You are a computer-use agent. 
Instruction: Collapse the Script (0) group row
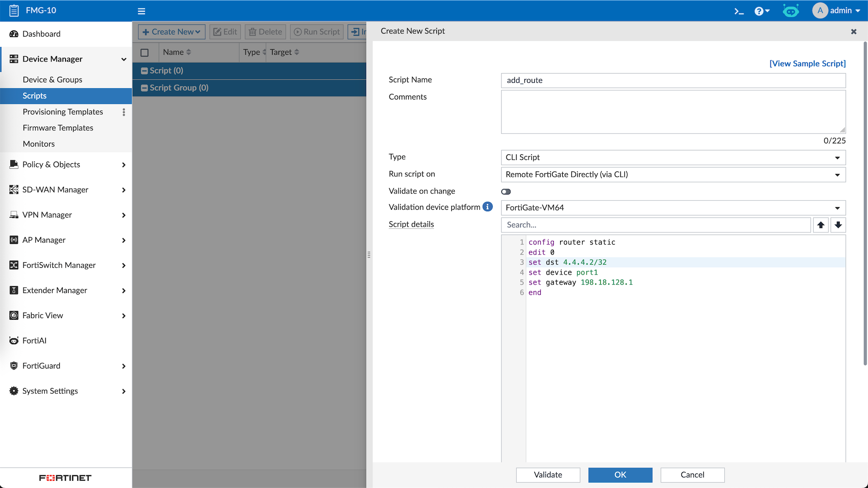pyautogui.click(x=144, y=71)
